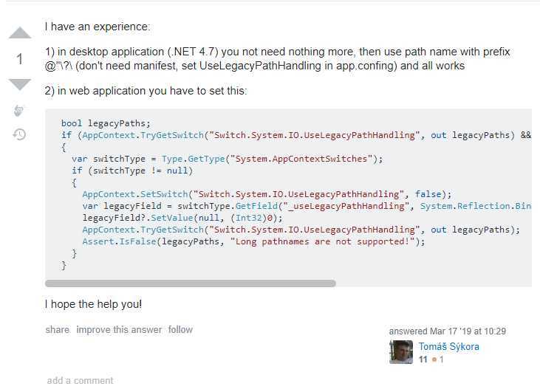Click the answered Mar 17 '19 timestamp
540x392 pixels.
pyautogui.click(x=448, y=331)
